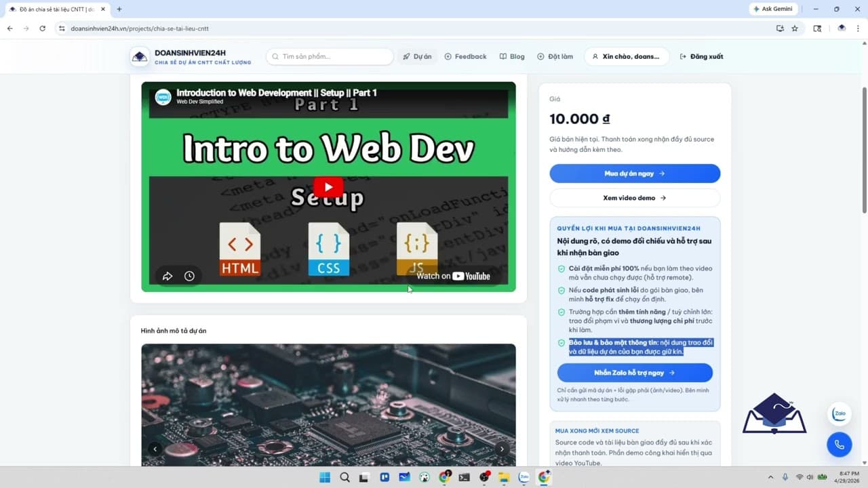The width and height of the screenshot is (868, 488).
Task: Open the Feedback menu item
Action: pos(465,56)
